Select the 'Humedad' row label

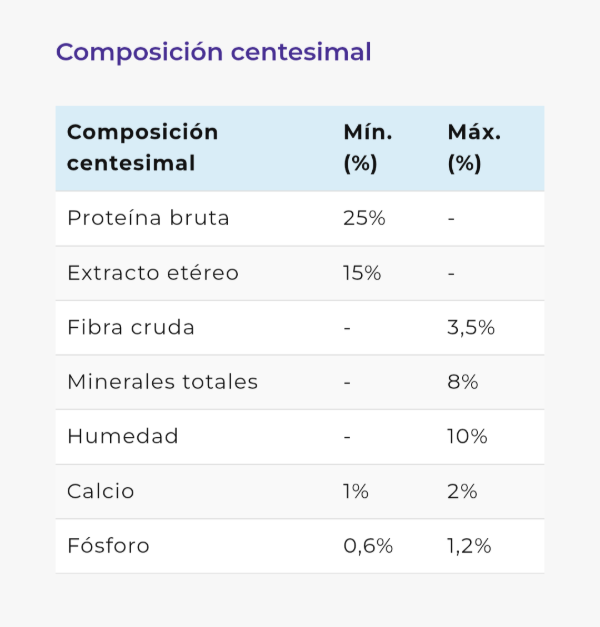point(123,436)
